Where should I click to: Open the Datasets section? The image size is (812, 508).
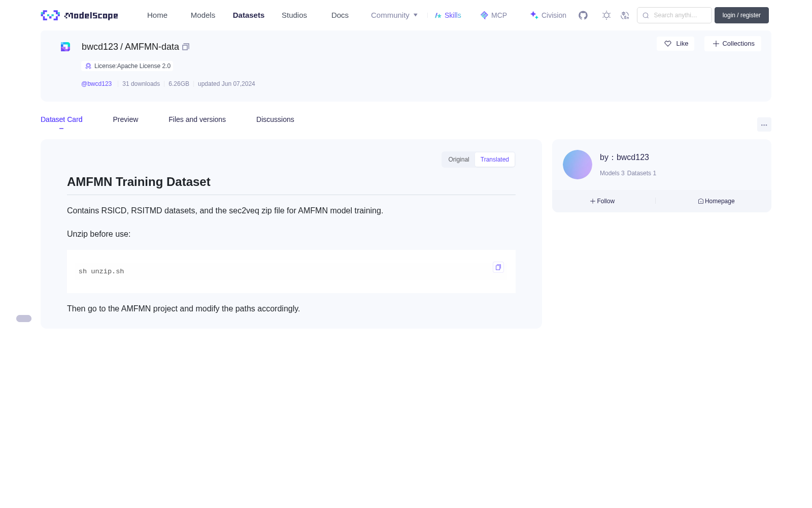[249, 15]
